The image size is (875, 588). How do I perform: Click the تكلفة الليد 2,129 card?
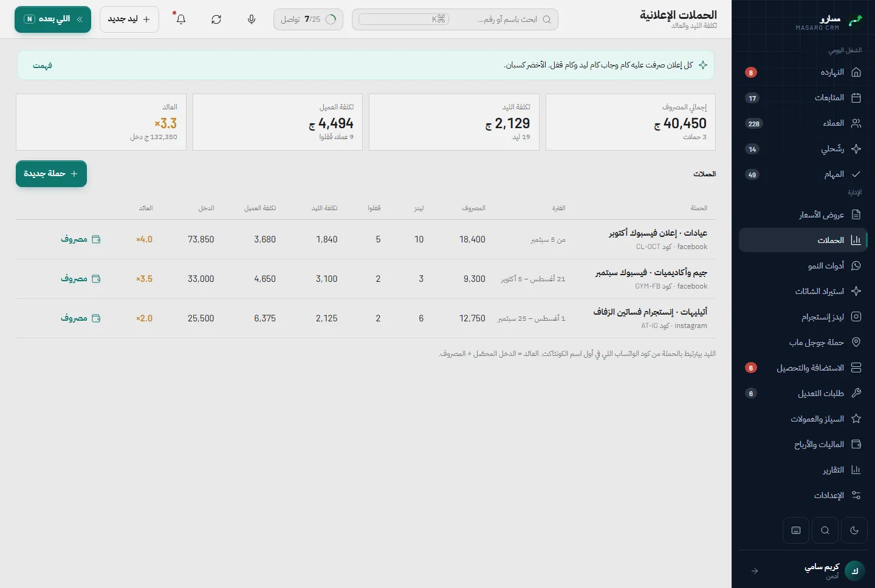tap(454, 122)
